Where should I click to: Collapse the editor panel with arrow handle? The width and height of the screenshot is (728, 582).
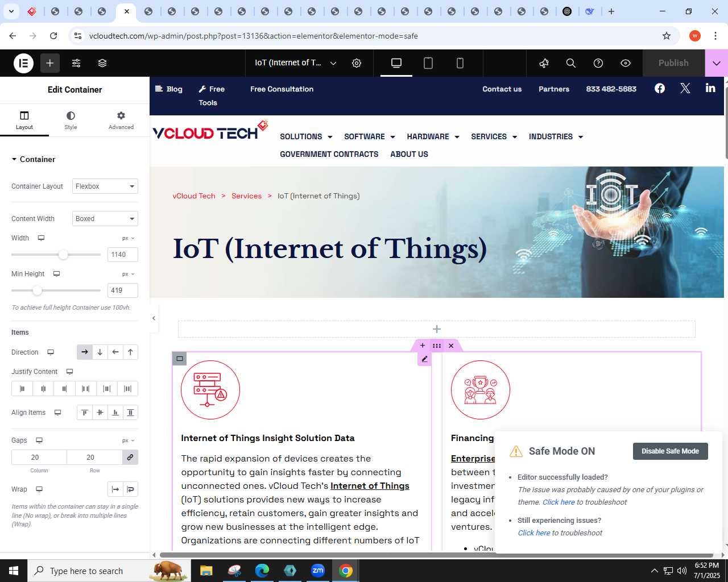click(x=154, y=318)
